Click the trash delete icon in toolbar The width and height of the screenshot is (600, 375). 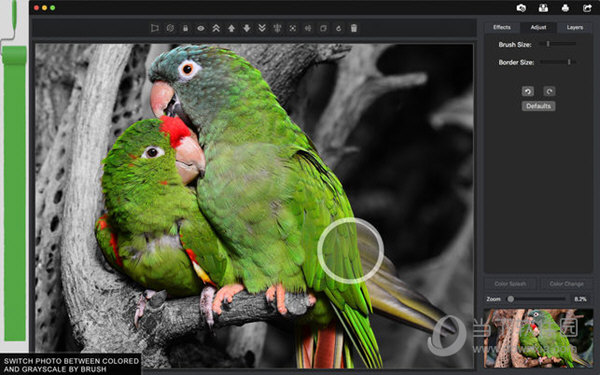(354, 28)
